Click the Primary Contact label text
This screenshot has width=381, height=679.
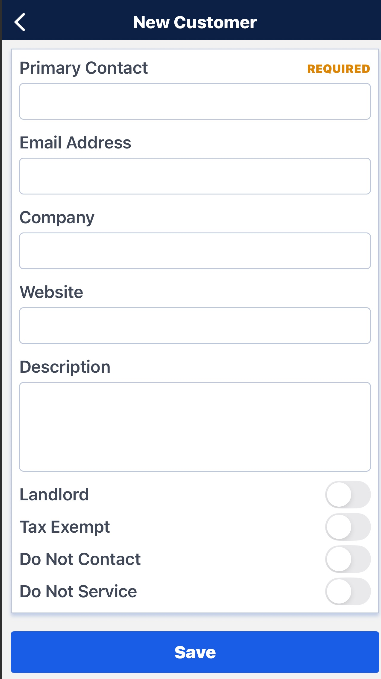click(x=84, y=68)
